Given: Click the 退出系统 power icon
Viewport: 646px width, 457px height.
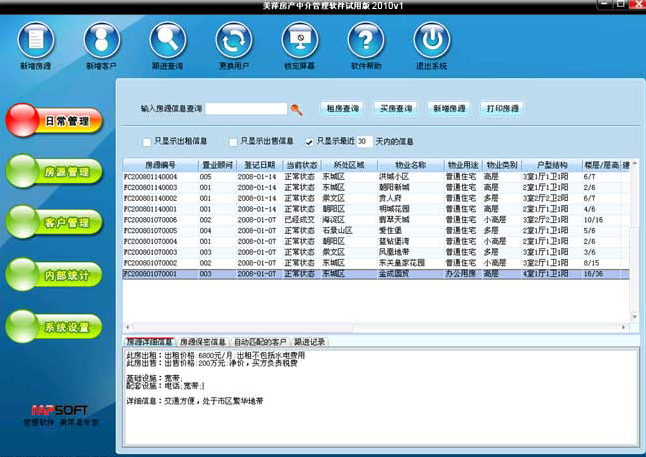Looking at the screenshot, I should click(432, 40).
